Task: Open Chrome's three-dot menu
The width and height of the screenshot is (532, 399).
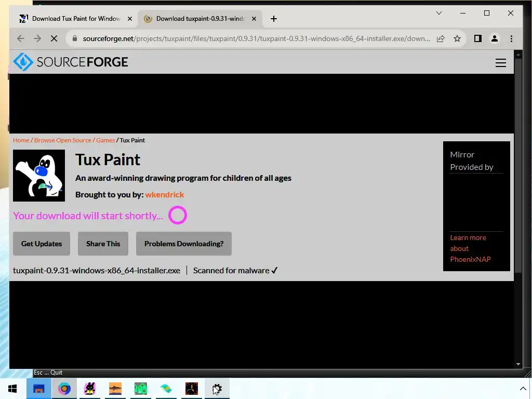Action: [x=511, y=38]
